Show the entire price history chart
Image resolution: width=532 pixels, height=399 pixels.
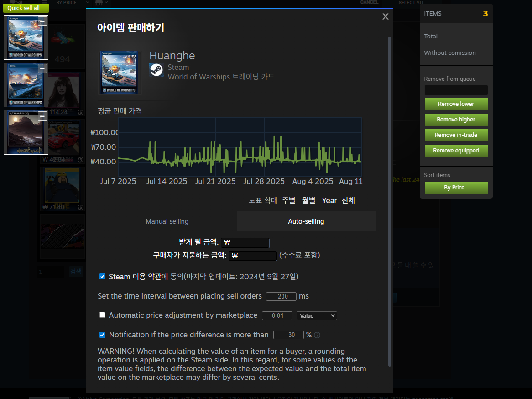[348, 200]
